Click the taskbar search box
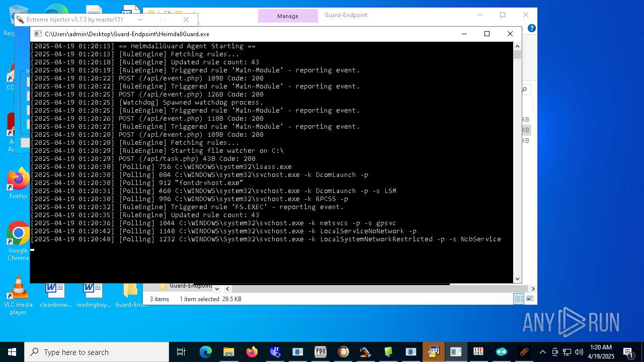The image size is (644, 362). pos(97,352)
